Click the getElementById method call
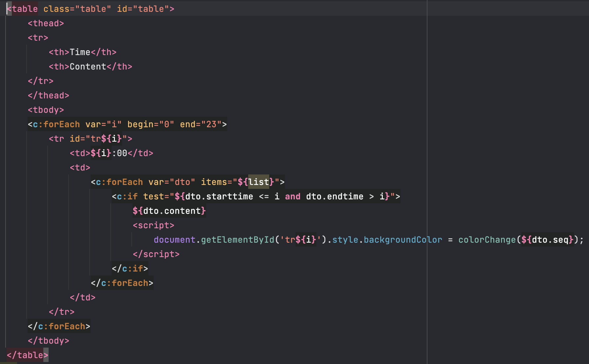 click(237, 240)
